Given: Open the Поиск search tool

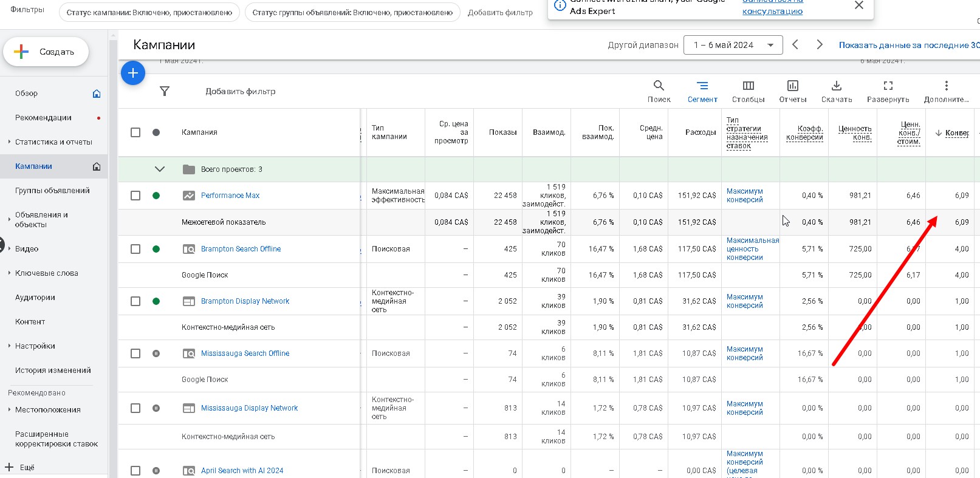Looking at the screenshot, I should [x=659, y=92].
